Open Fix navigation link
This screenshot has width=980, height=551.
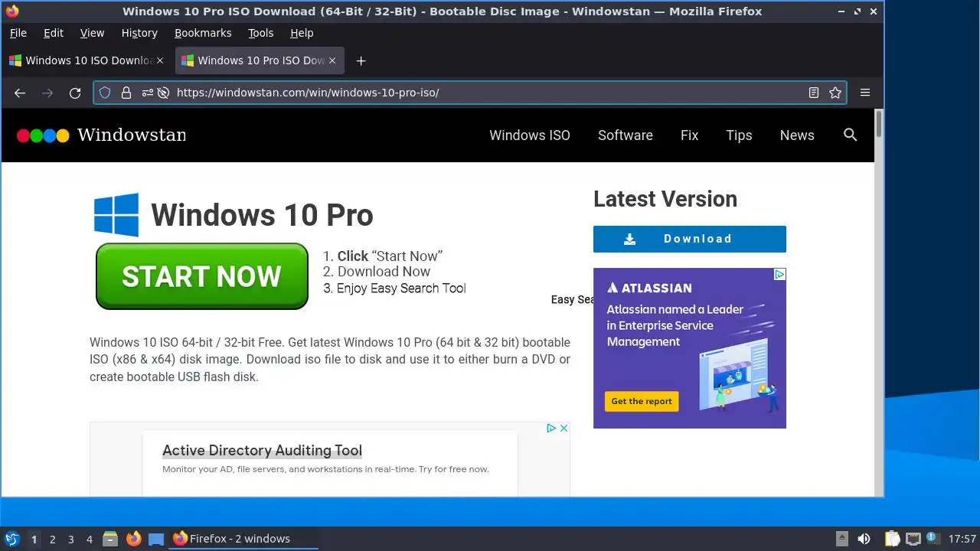tap(689, 135)
